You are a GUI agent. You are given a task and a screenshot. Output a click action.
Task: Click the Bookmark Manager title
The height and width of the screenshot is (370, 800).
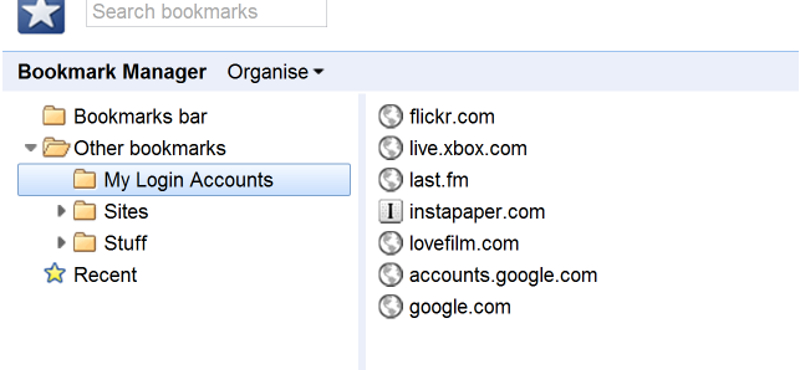pyautogui.click(x=112, y=72)
